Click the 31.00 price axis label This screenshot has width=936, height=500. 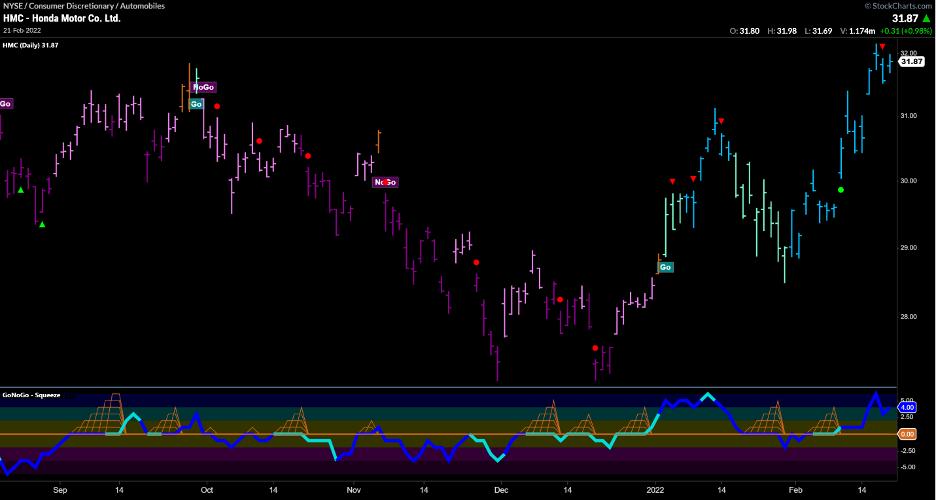(908, 115)
